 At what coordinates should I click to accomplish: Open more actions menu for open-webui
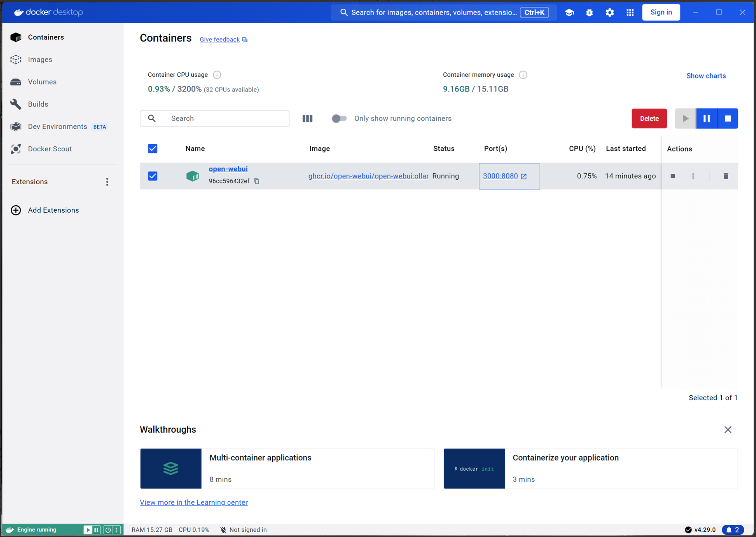pos(693,176)
